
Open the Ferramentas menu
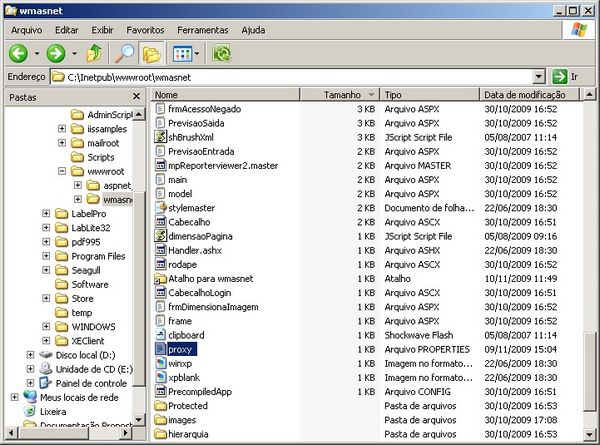click(x=202, y=30)
